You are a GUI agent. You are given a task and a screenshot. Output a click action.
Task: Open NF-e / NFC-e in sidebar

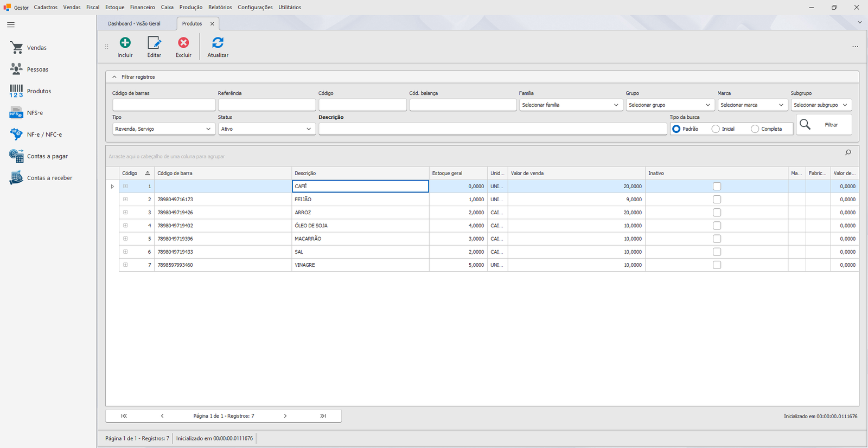click(x=36, y=135)
